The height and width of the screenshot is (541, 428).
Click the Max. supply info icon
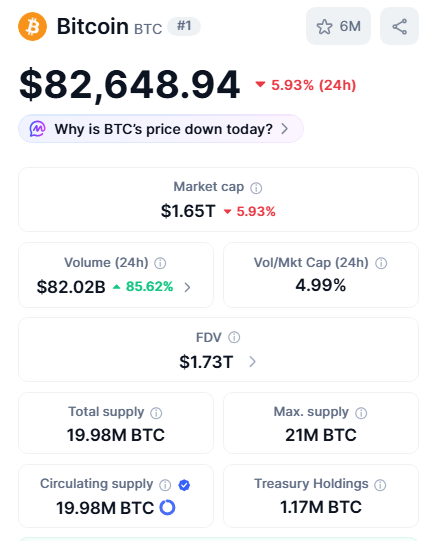click(361, 413)
